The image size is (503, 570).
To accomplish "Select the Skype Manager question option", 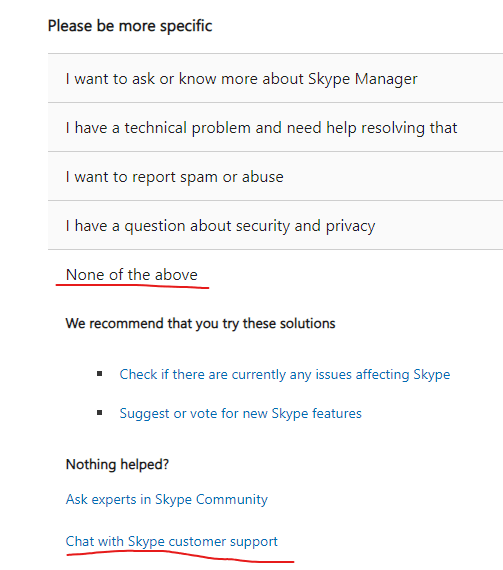I will 275,78.
